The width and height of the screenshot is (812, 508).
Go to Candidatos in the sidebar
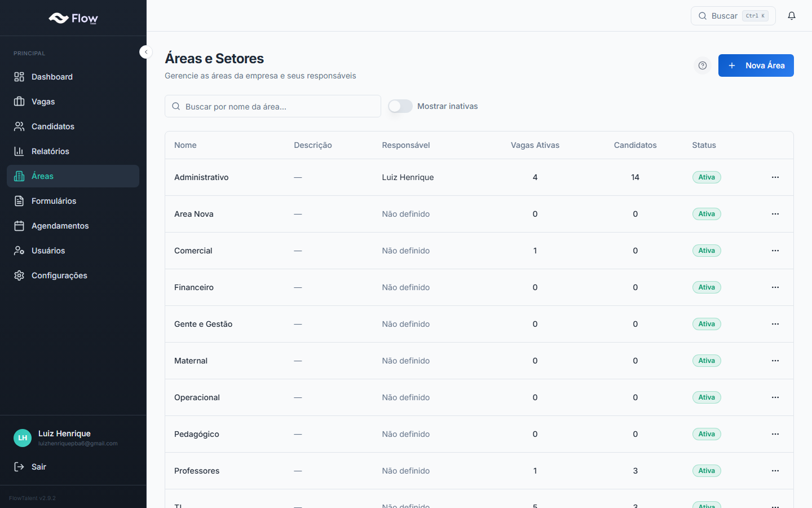[x=52, y=126]
